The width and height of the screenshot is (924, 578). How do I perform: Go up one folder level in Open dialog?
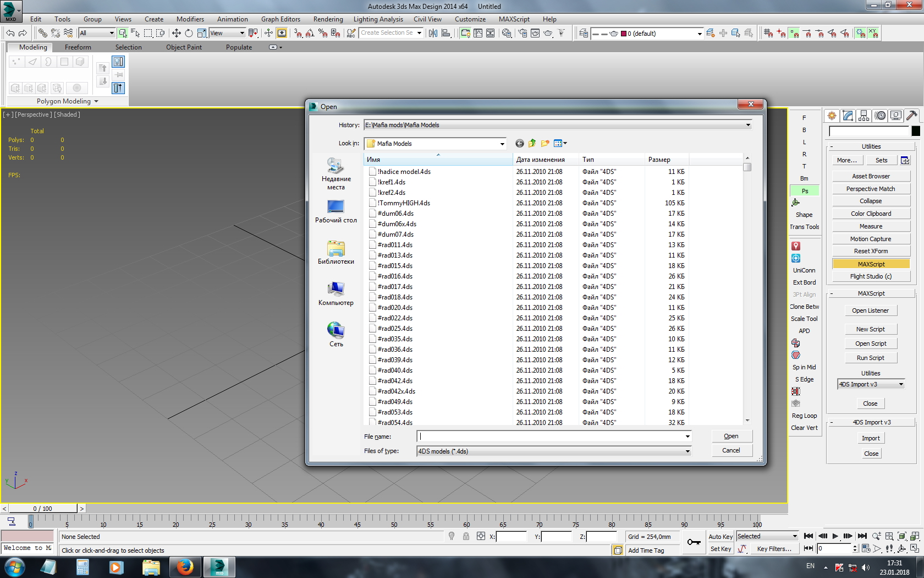click(x=532, y=144)
